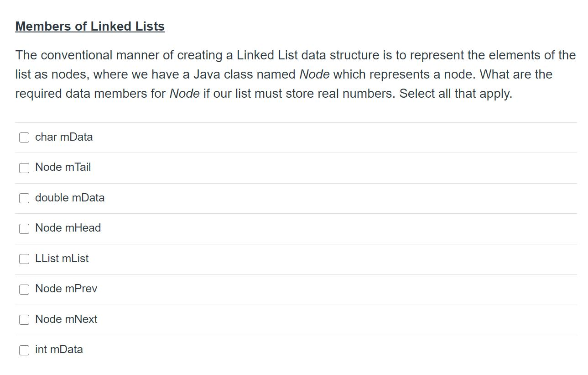Click the "Node mTail" option label
588x375 pixels.
click(63, 167)
